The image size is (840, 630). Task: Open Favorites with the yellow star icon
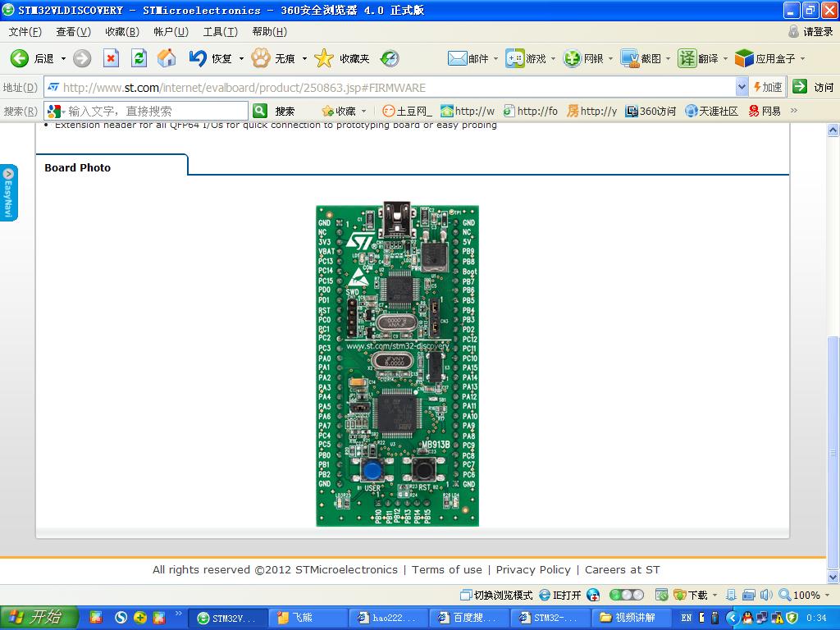coord(324,58)
